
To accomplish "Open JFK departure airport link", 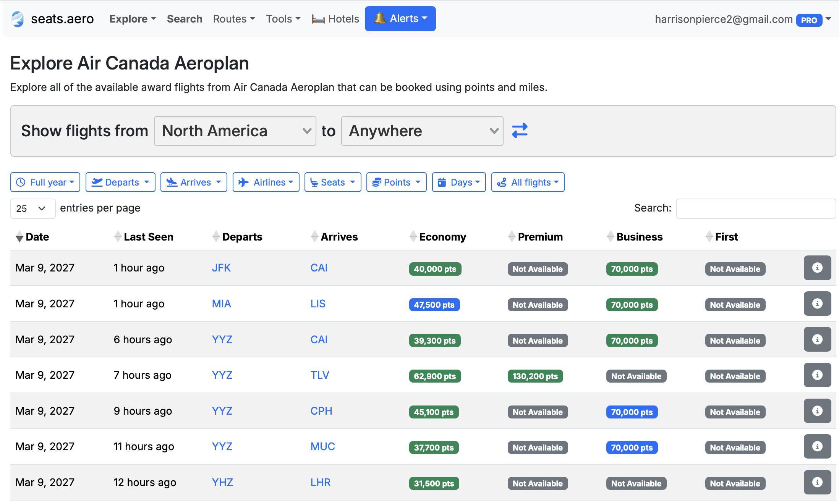I will click(221, 268).
